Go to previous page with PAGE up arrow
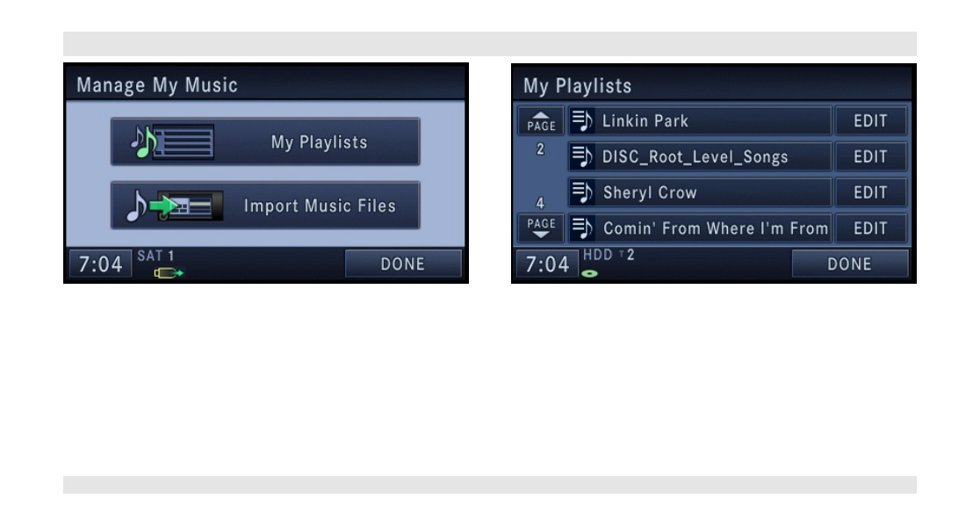This screenshot has width=980, height=506. point(541,120)
